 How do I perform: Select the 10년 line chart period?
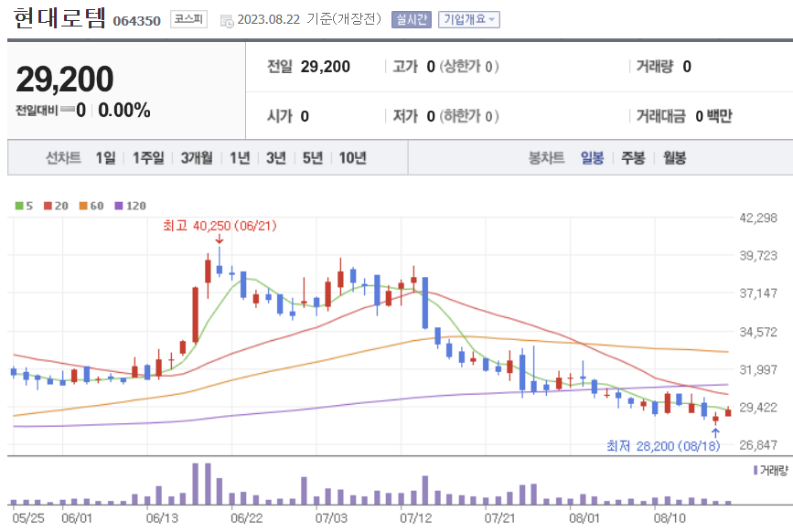352,158
